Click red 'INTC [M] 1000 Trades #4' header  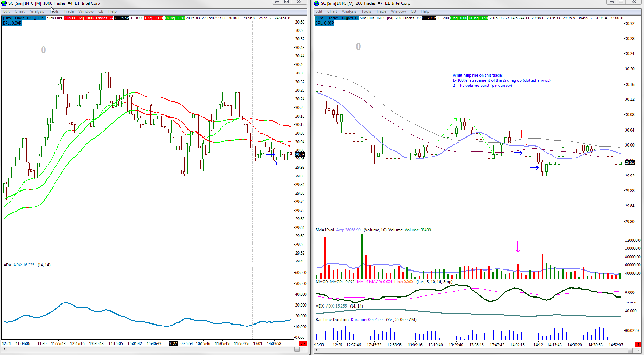[89, 18]
